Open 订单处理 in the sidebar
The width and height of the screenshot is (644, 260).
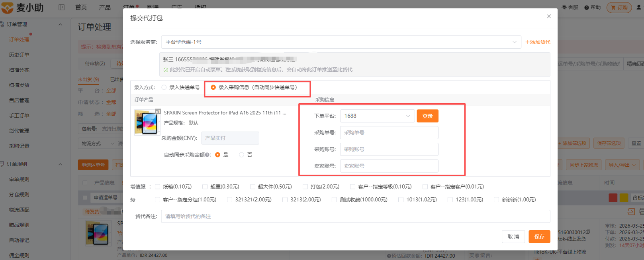click(x=19, y=39)
